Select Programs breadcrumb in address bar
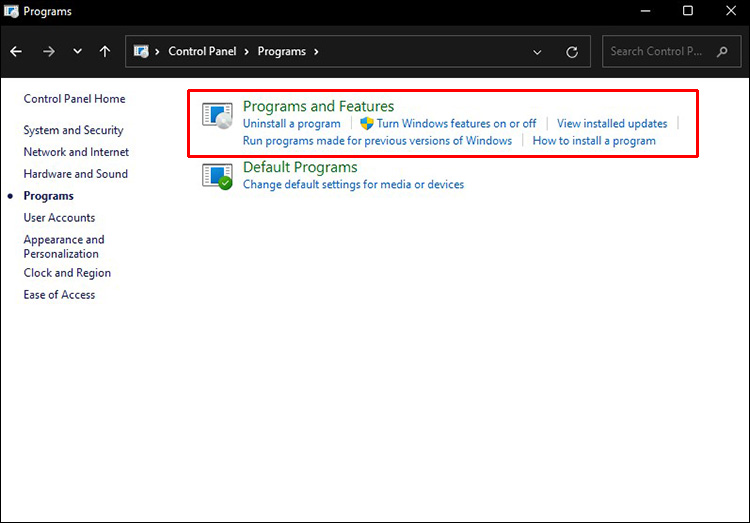 281,51
